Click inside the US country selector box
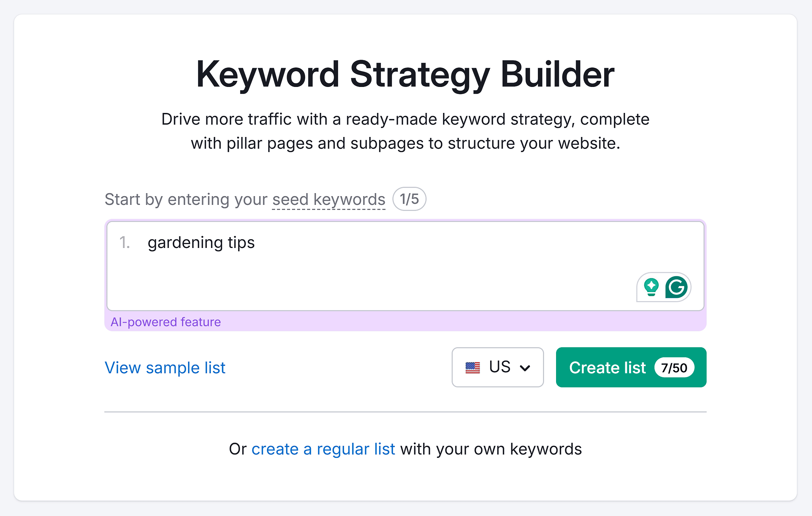812x516 pixels. pos(498,367)
